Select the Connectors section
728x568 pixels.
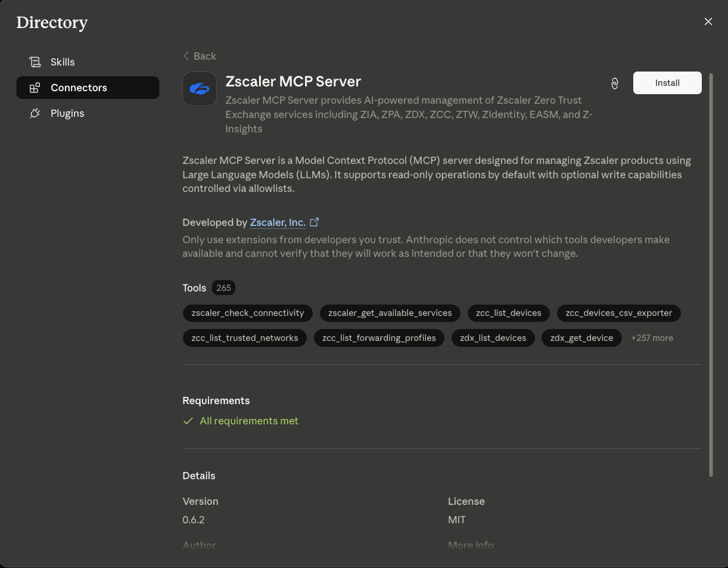pyautogui.click(x=88, y=88)
